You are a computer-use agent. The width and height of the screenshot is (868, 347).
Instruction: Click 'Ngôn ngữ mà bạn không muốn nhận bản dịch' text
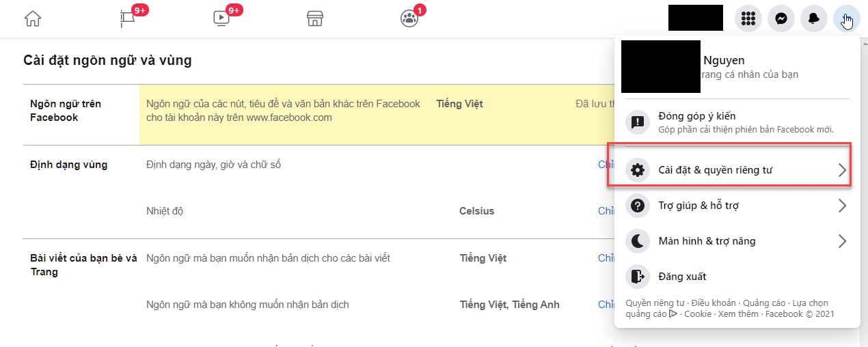click(x=247, y=305)
